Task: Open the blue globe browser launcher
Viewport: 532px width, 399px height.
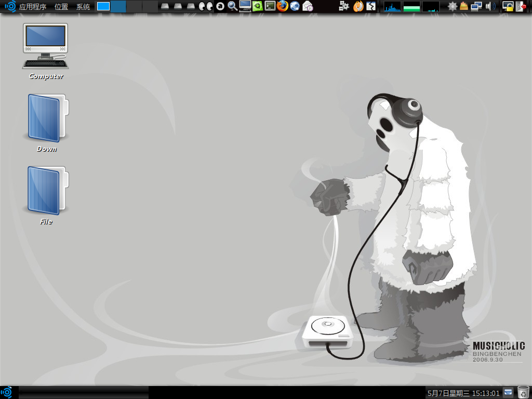Action: click(295, 6)
